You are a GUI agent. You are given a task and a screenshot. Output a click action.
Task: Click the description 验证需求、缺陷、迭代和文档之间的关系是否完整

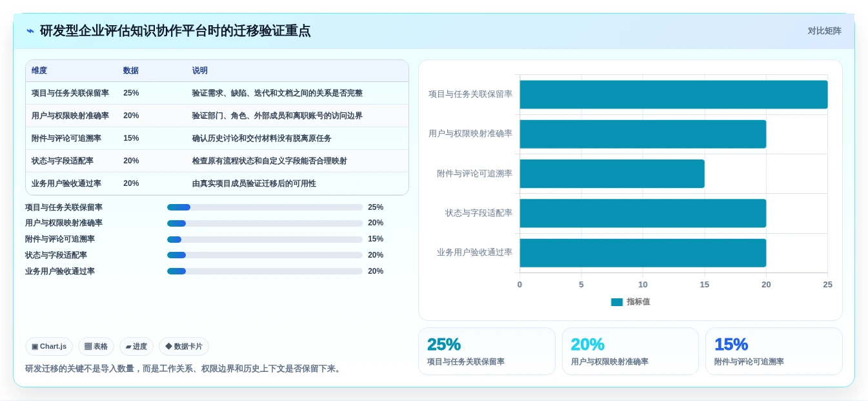(278, 93)
